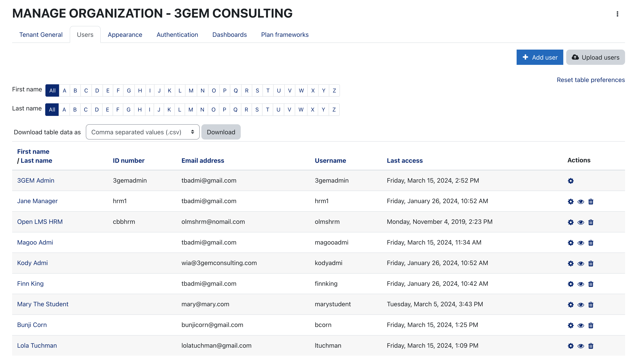Switch to the Appearance tab
Image resolution: width=633 pixels, height=364 pixels.
point(125,35)
